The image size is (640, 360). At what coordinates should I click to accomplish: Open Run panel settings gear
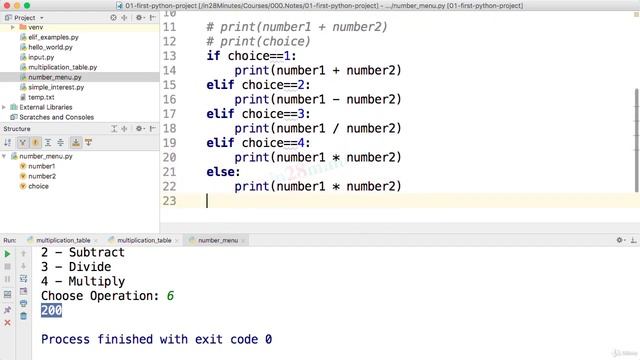(620, 240)
